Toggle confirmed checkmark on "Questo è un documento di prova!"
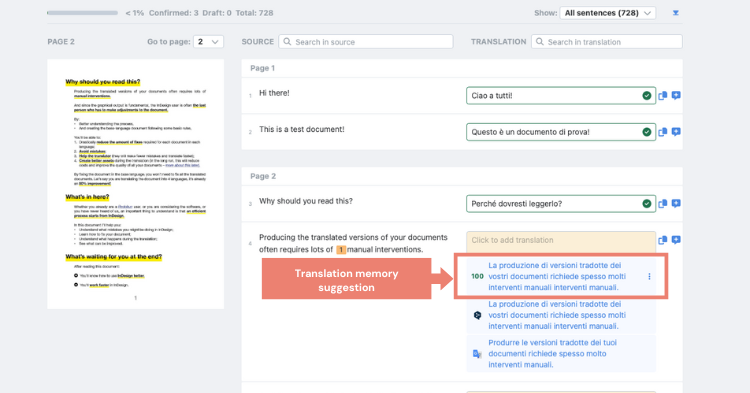Image resolution: width=750 pixels, height=393 pixels. point(647,132)
